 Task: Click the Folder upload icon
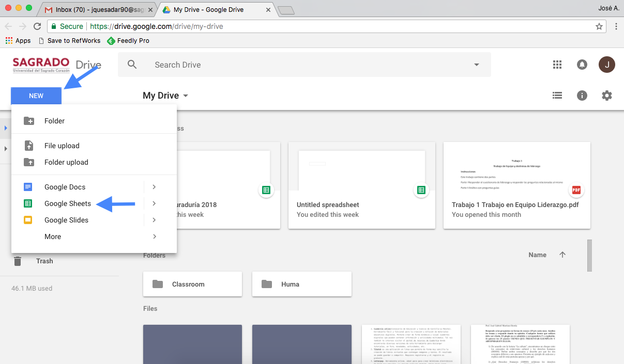tap(29, 162)
